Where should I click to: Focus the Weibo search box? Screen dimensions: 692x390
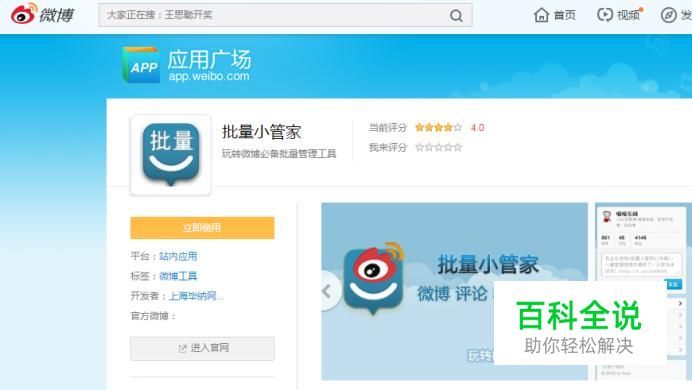coord(286,15)
